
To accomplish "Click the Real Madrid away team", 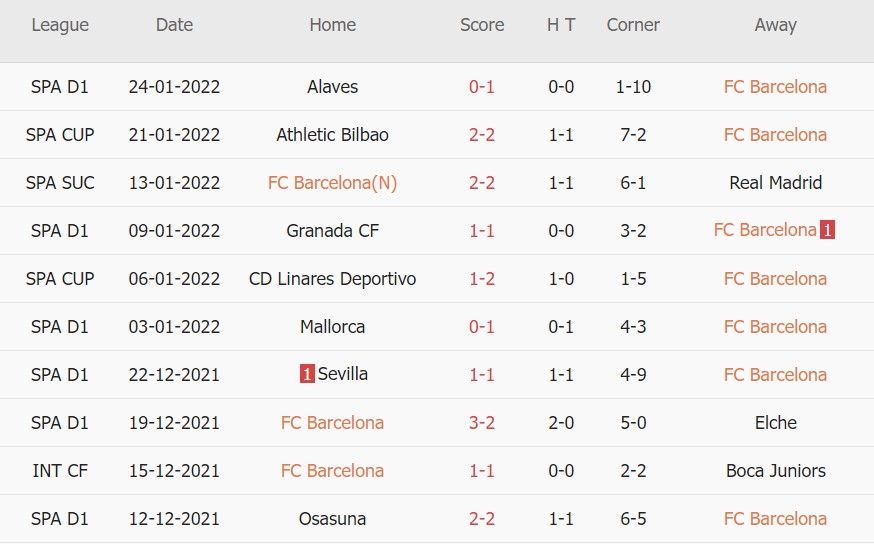I will click(775, 183).
